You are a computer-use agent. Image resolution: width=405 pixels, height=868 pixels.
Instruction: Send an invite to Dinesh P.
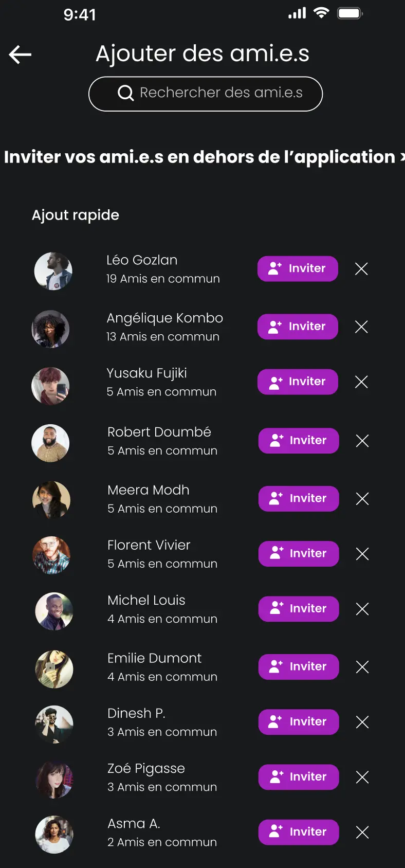tap(299, 722)
